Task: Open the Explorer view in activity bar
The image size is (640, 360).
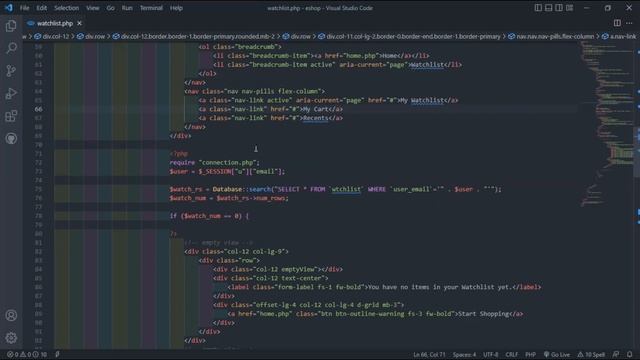Action: point(11,26)
